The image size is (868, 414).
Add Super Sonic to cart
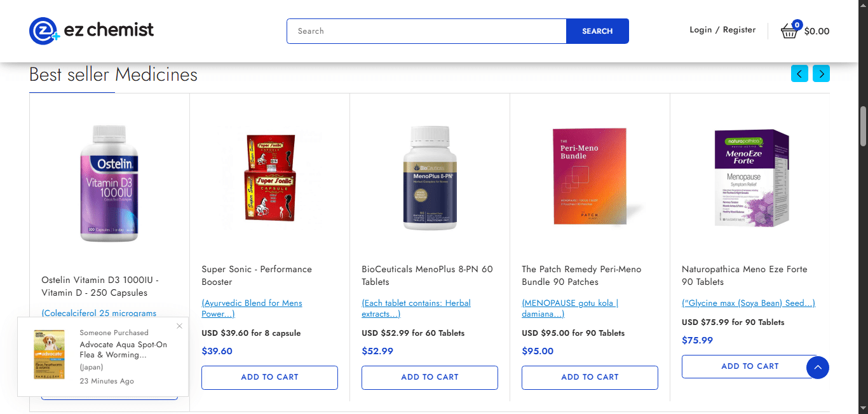coord(269,377)
